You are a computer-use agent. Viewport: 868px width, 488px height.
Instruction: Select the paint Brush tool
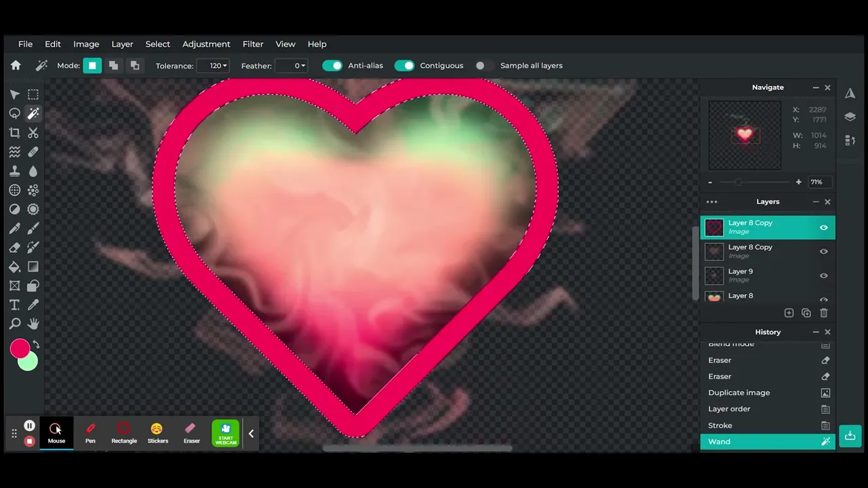33,228
